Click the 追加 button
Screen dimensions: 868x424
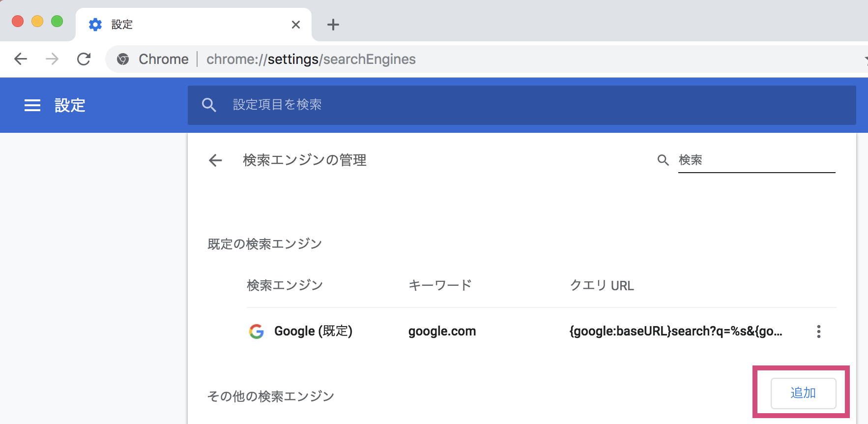803,393
